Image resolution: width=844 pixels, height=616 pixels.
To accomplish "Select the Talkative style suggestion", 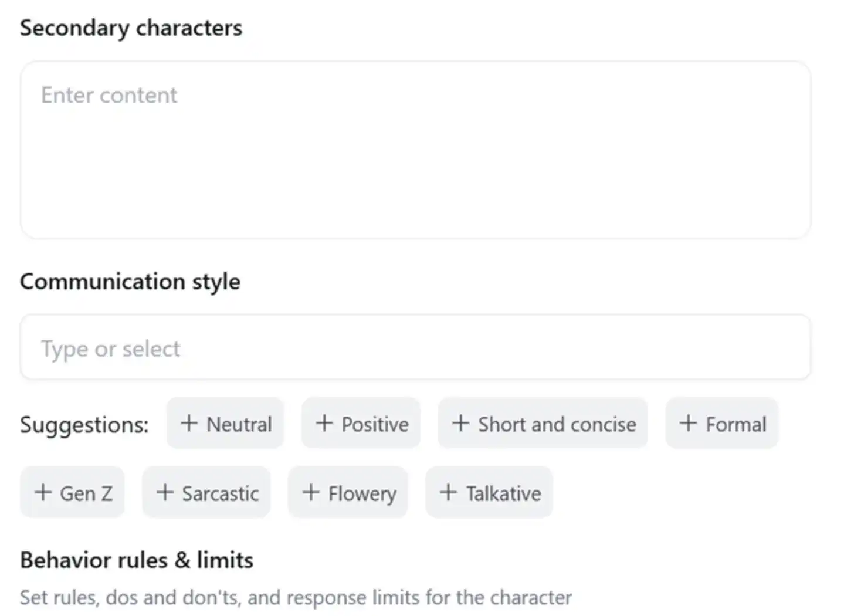I will coord(489,492).
